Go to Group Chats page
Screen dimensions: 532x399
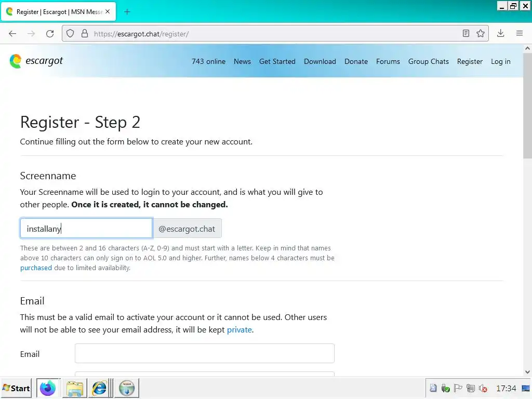tap(428, 61)
